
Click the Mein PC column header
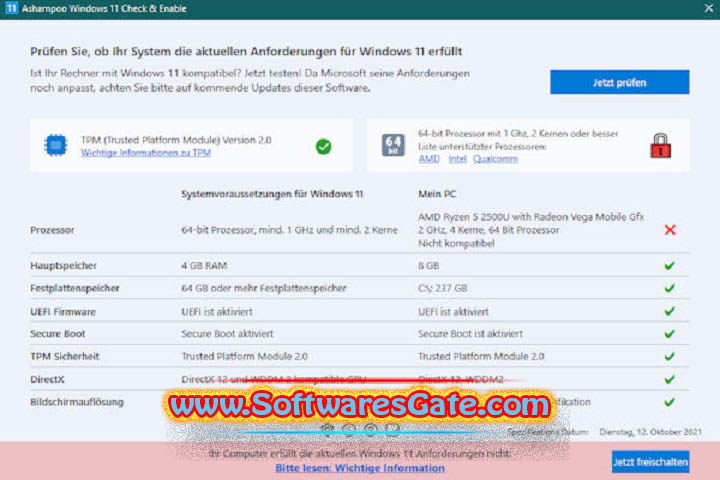point(437,194)
